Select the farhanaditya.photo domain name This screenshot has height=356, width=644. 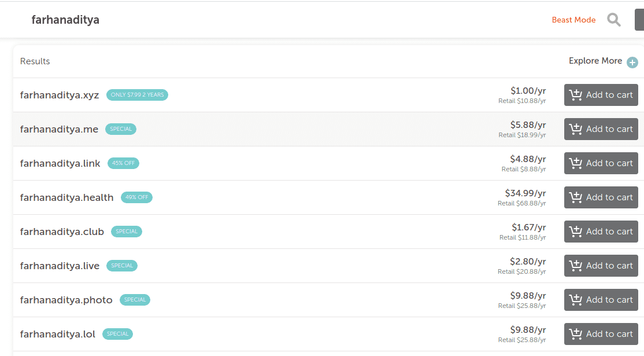point(66,300)
